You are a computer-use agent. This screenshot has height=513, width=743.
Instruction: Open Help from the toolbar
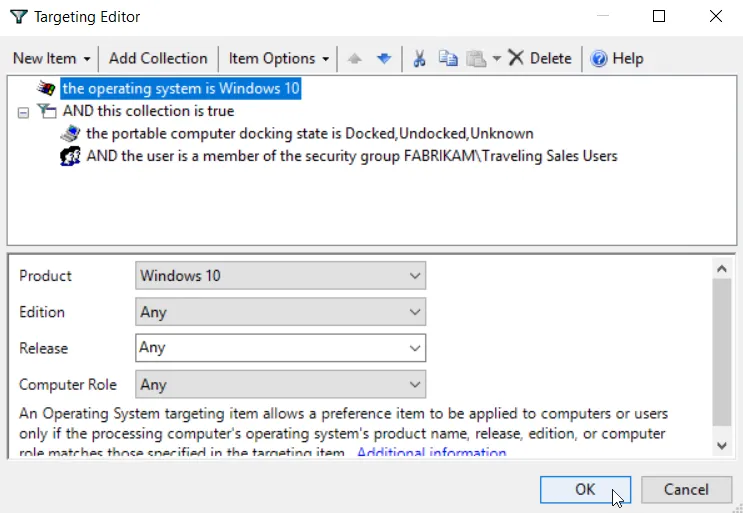point(616,59)
